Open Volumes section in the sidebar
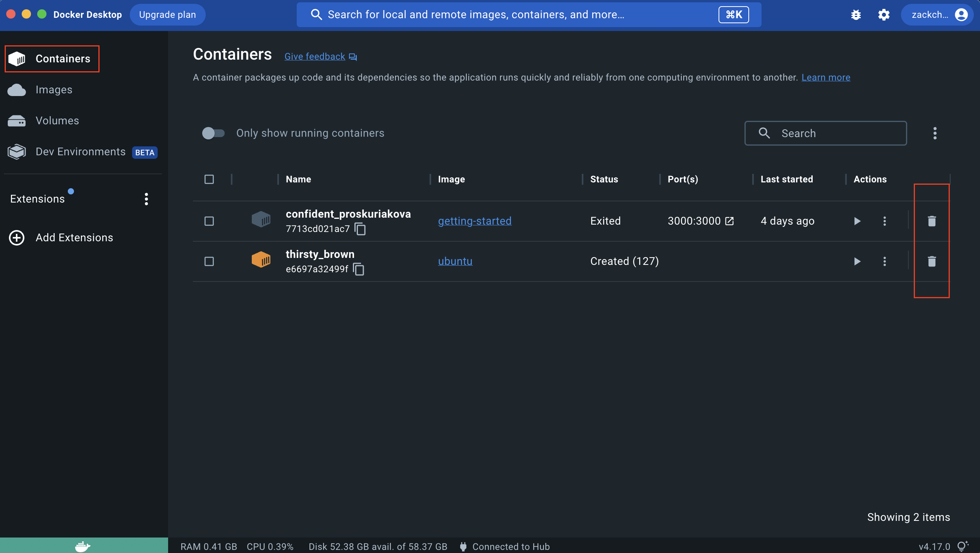980x553 pixels. [43, 121]
